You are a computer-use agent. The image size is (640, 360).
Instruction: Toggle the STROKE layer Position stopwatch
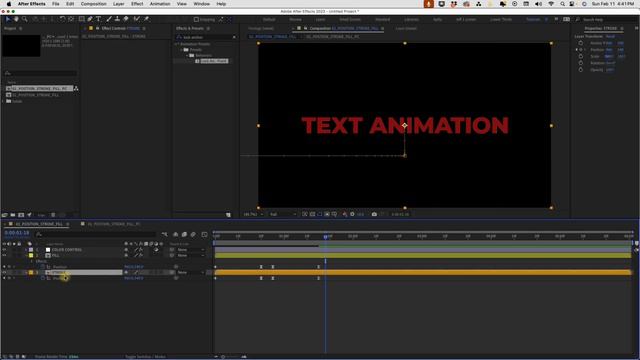click(x=42, y=278)
